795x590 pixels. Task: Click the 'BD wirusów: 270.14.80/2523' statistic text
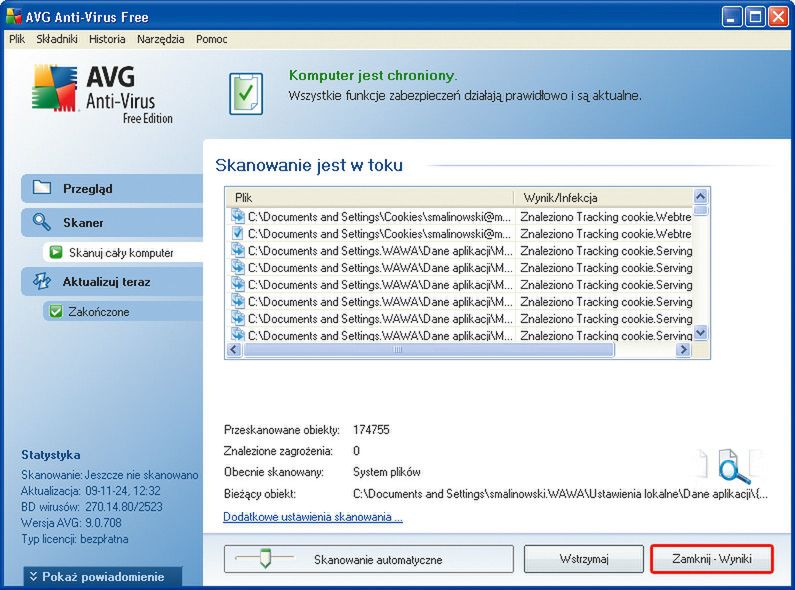92,506
